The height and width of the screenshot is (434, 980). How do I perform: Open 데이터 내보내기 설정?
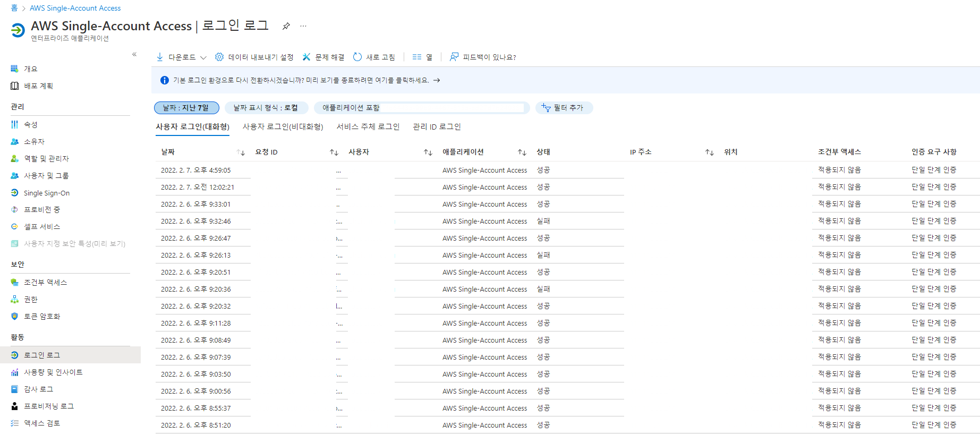click(254, 57)
